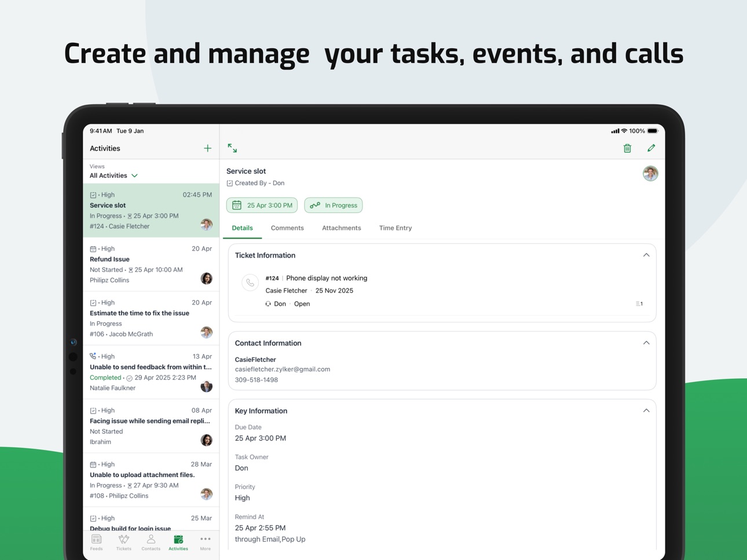The width and height of the screenshot is (747, 560).
Task: Click casiefletcher.zylker@gmail.com email
Action: [283, 369]
